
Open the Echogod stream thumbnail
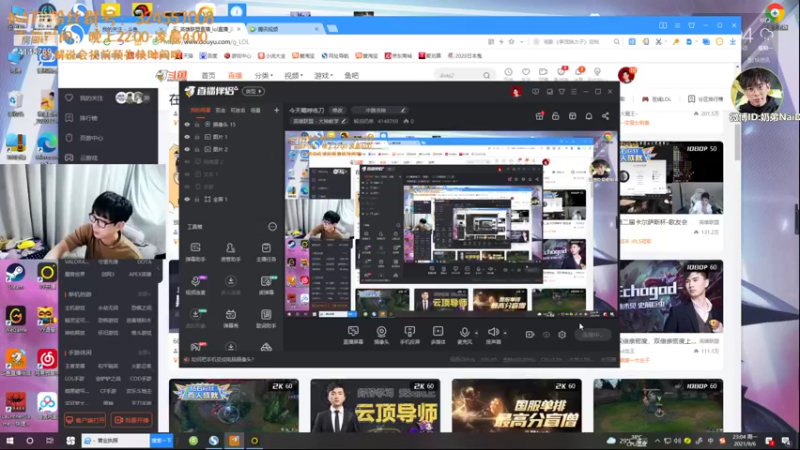(671, 296)
